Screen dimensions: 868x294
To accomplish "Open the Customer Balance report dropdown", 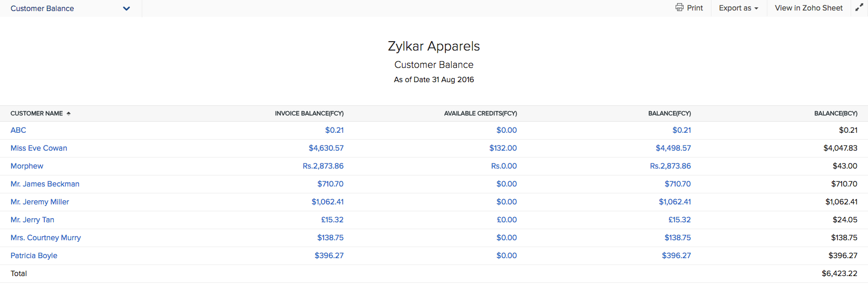I will click(126, 8).
